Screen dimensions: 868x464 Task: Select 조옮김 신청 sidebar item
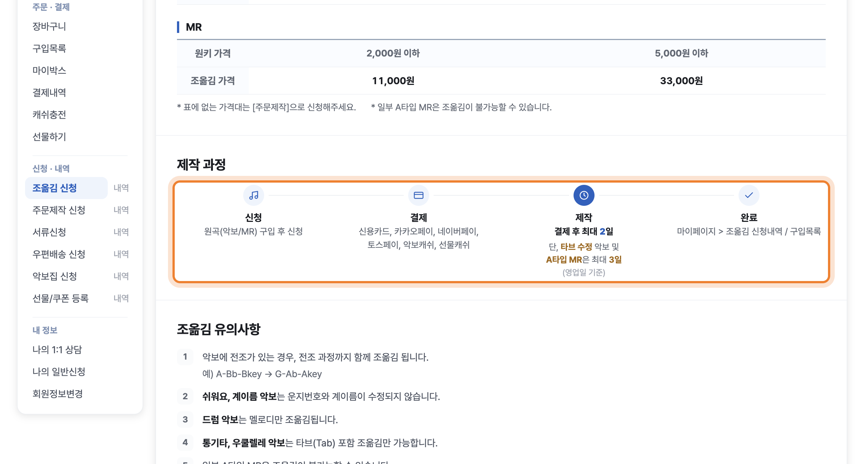point(66,188)
